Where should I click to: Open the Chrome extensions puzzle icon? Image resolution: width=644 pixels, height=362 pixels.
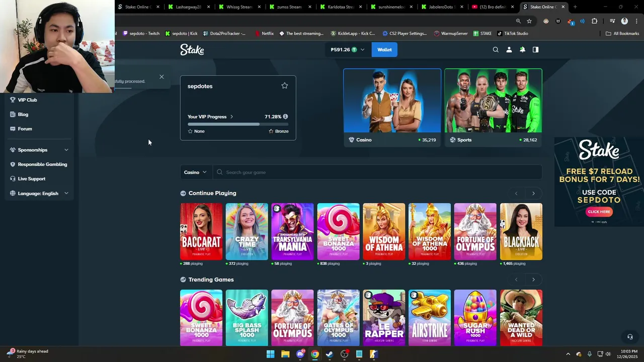coord(594,21)
